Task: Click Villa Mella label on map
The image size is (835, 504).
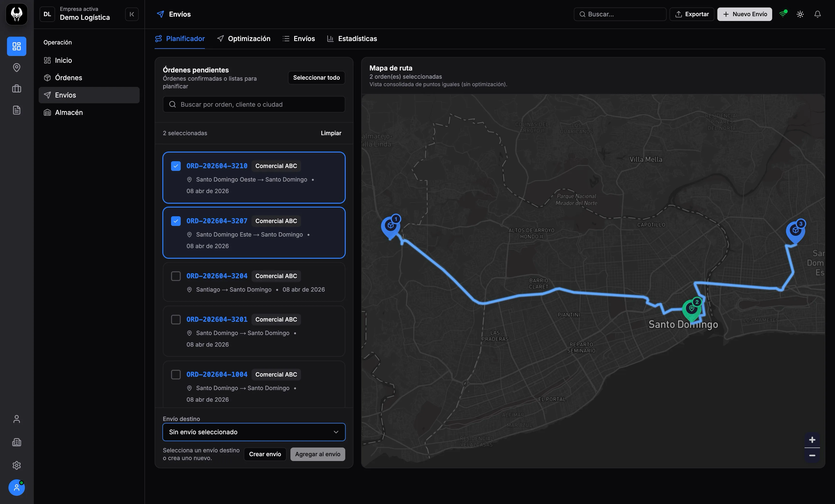Action: coord(646,159)
